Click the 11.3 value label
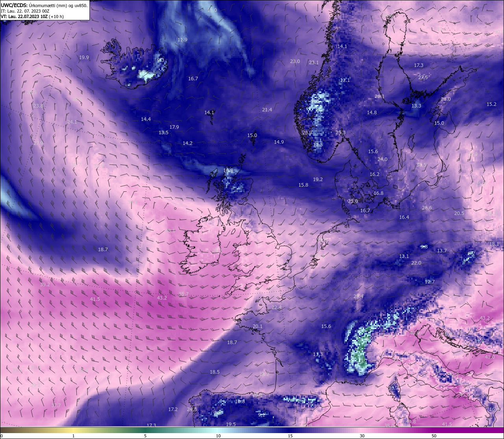504x439 pixels. click(318, 355)
